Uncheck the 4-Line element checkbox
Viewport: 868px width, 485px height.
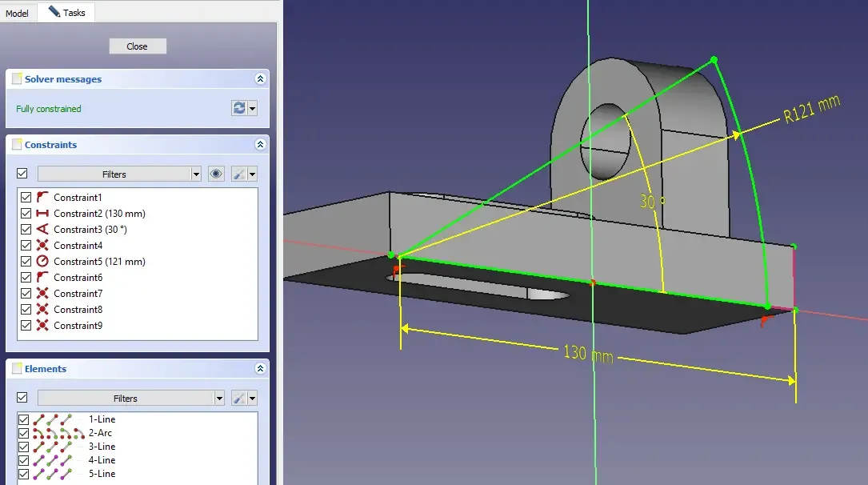pos(24,460)
